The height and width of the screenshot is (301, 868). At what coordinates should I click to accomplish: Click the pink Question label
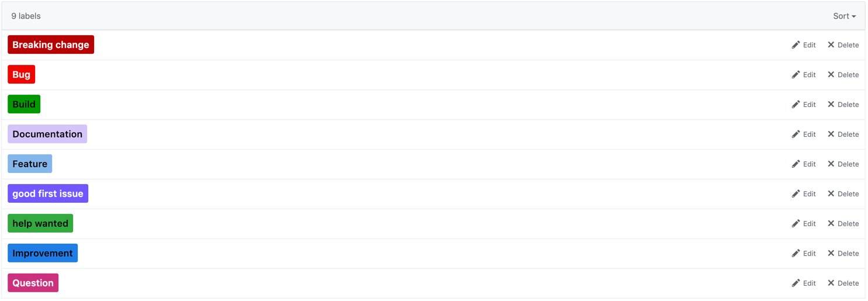point(33,283)
